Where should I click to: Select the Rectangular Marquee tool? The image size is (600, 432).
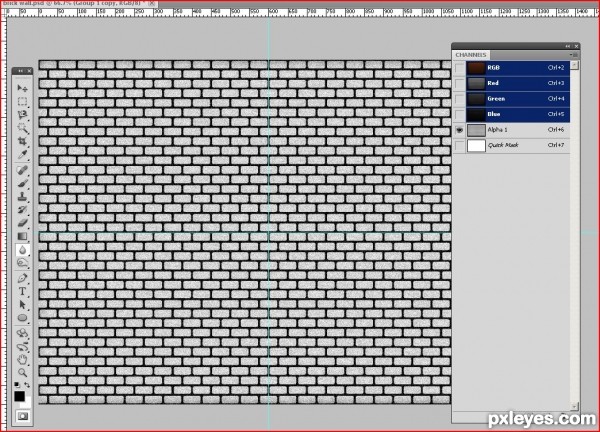(22, 102)
